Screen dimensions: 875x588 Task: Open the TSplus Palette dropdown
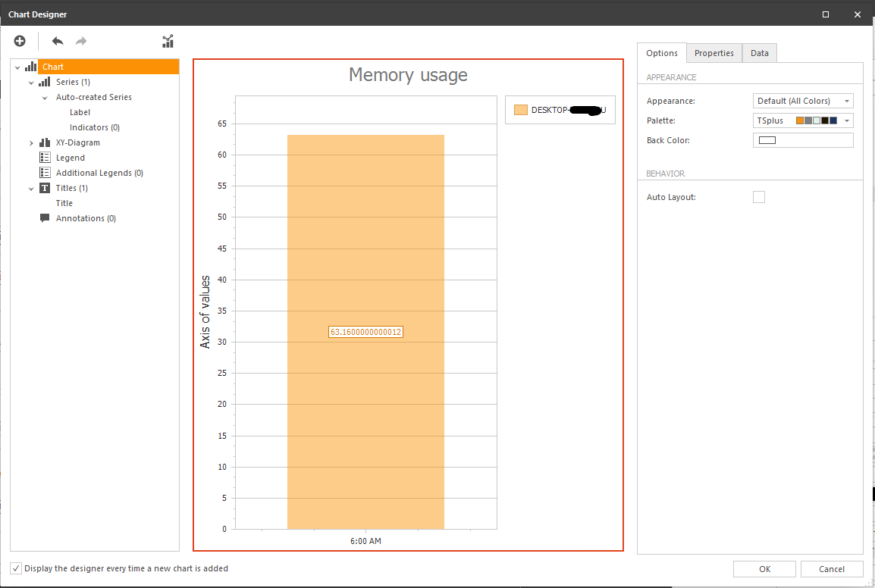tap(847, 120)
